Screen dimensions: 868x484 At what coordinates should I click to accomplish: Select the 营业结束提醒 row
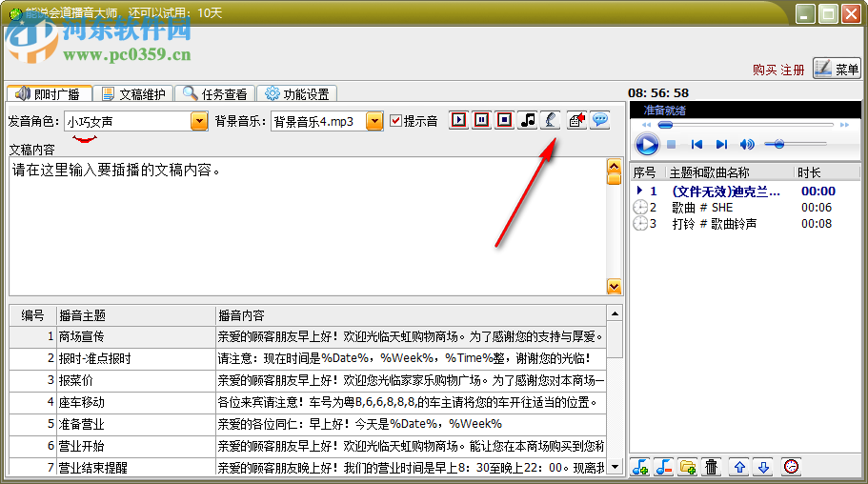[x=309, y=467]
